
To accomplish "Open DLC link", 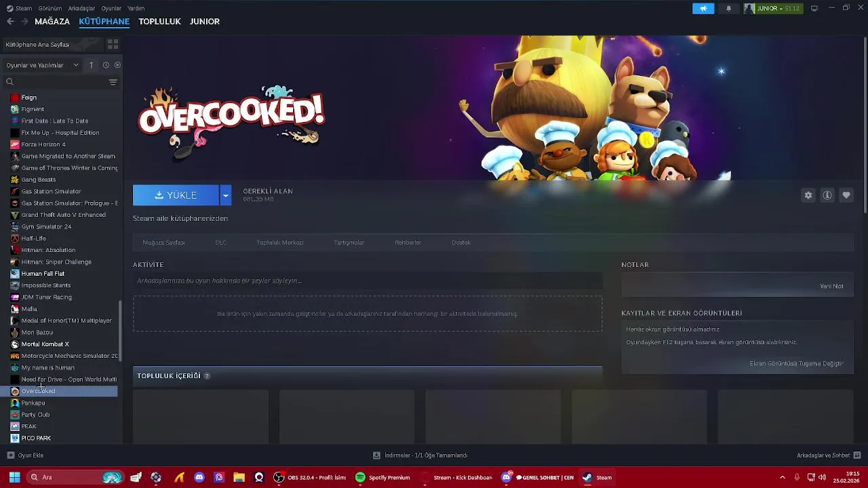I will coord(221,243).
